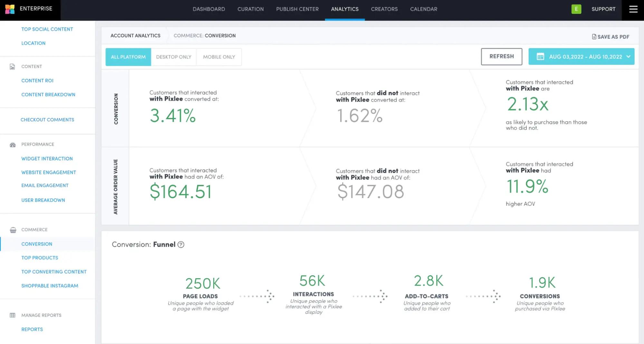Open Top Social Content in sidebar

(47, 29)
